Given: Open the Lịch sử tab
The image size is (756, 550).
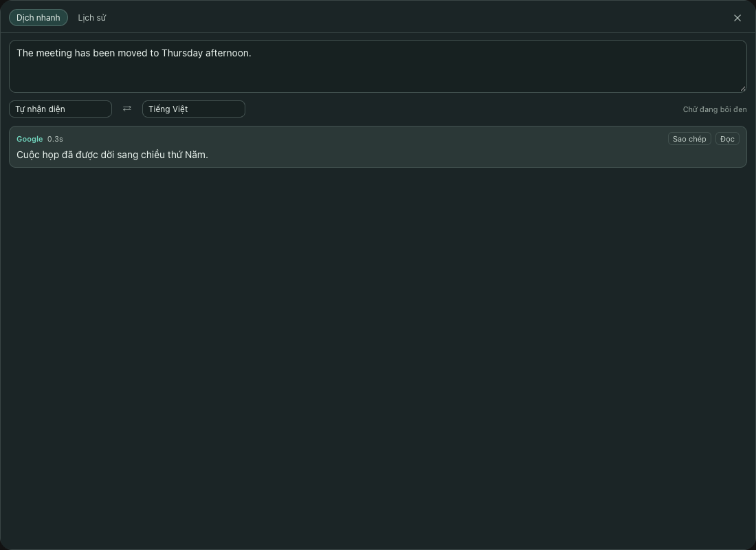Looking at the screenshot, I should point(92,18).
